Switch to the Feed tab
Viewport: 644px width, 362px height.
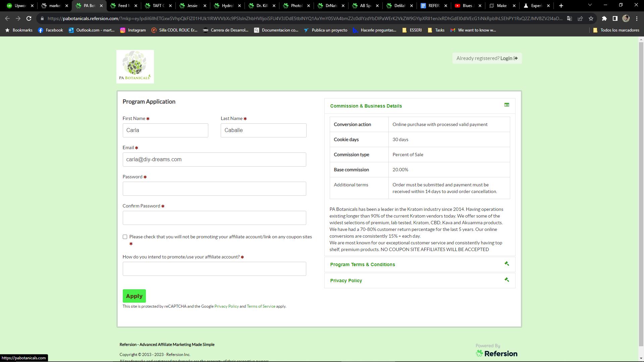[123, 6]
